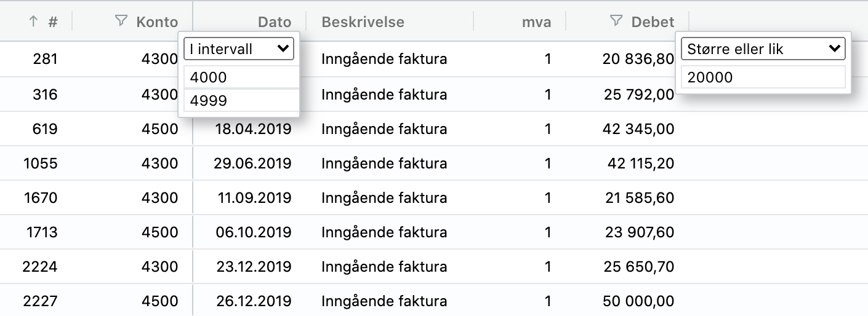Click the 20 836,80 debet cell
This screenshot has width=868, height=316.
click(638, 59)
